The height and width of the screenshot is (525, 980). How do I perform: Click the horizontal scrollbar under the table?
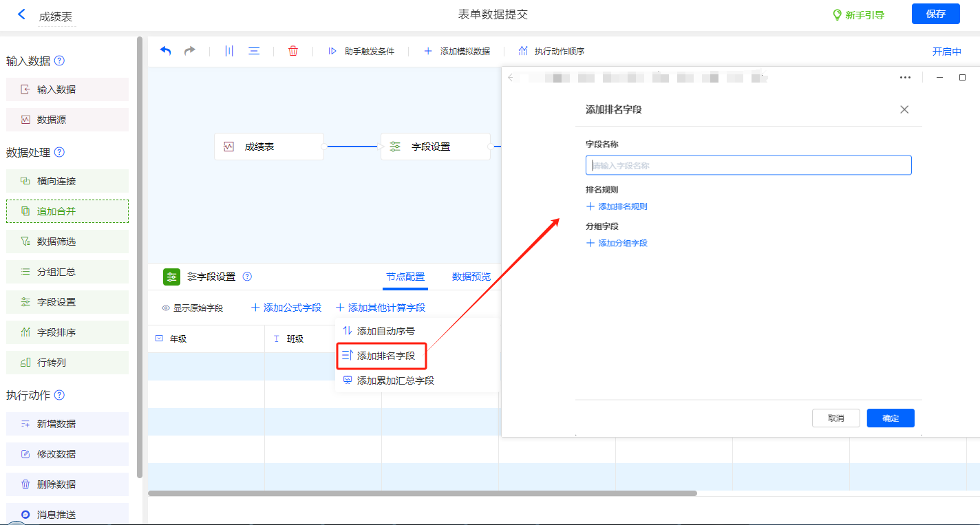click(x=422, y=493)
